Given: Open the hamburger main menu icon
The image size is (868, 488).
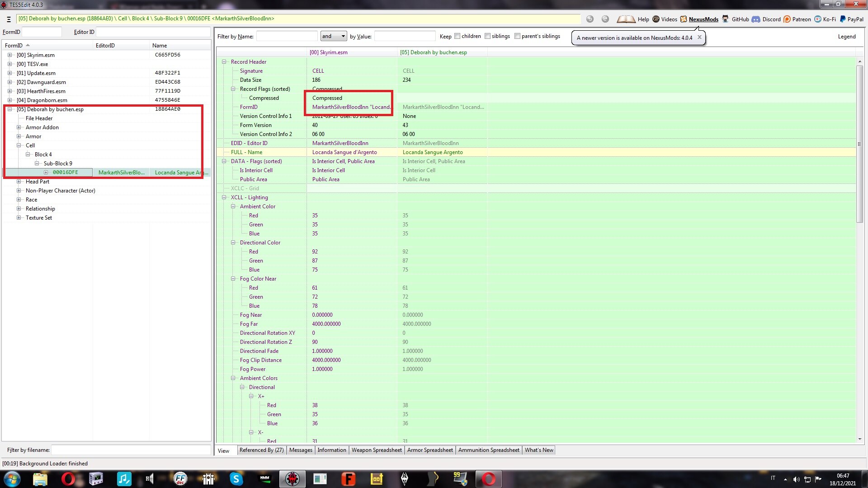Looking at the screenshot, I should point(9,19).
